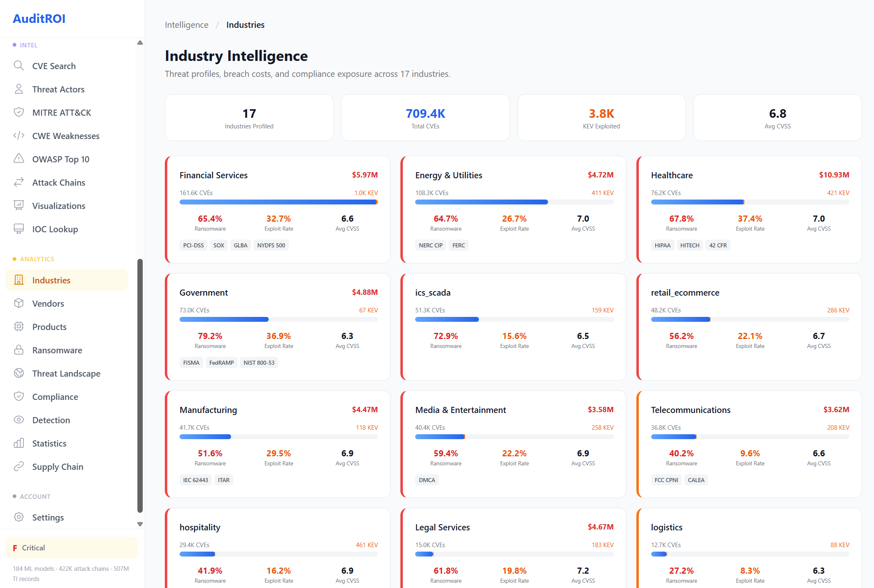Open the OWASP Top 10 section

[x=61, y=159]
